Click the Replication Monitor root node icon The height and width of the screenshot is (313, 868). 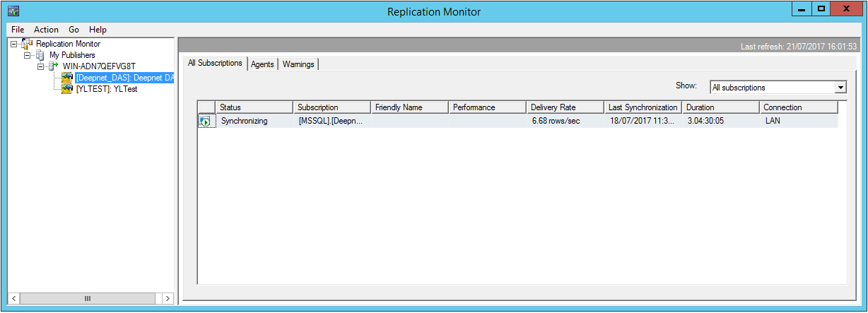coord(28,44)
